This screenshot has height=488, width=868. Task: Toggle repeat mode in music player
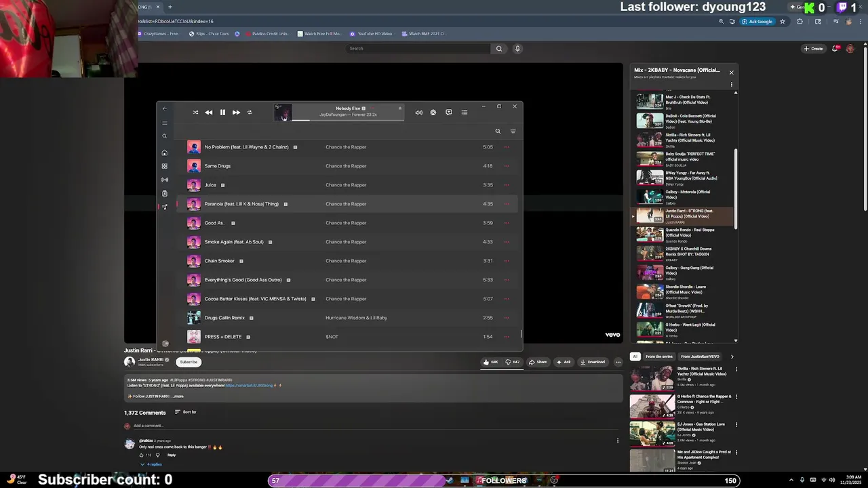[x=250, y=113]
